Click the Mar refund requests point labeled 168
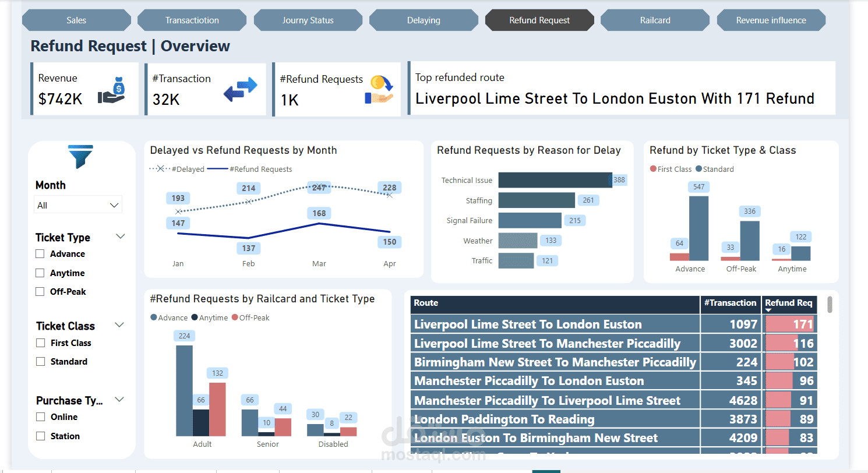 coord(319,224)
